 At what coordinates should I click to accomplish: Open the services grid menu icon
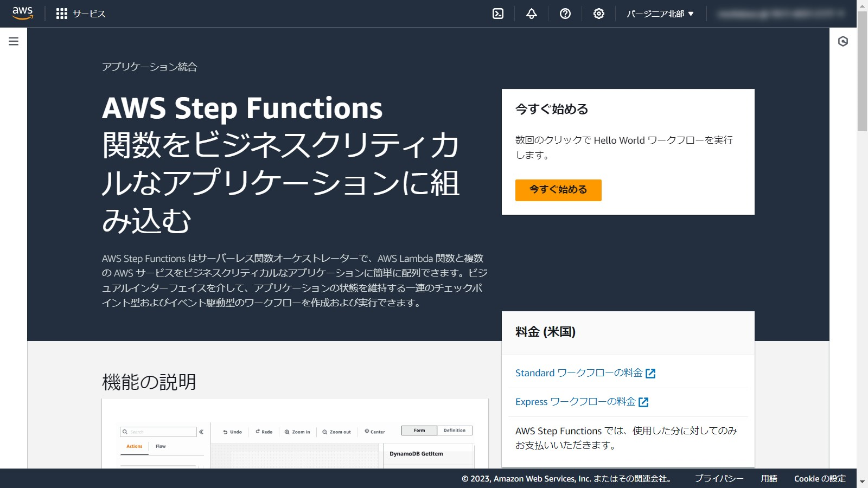(62, 14)
